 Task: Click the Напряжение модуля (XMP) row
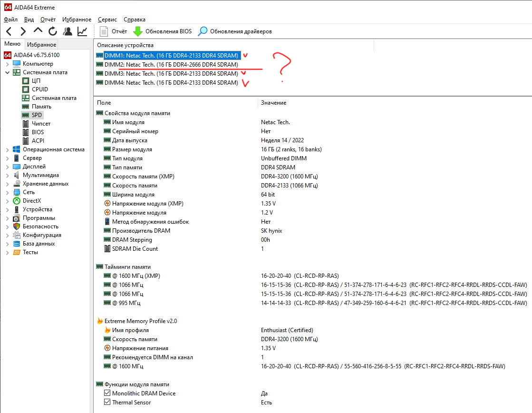point(144,204)
